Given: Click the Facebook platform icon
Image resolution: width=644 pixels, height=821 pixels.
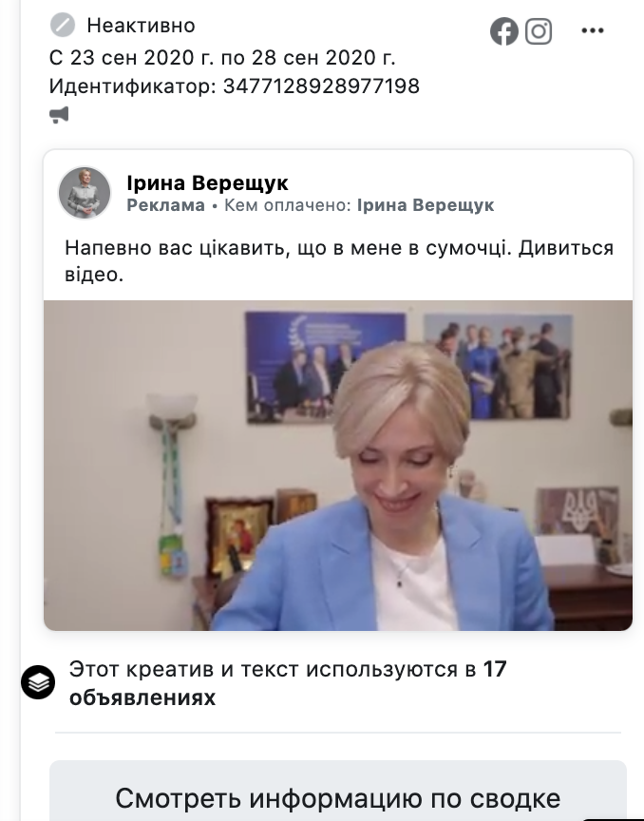Looking at the screenshot, I should pos(504,31).
